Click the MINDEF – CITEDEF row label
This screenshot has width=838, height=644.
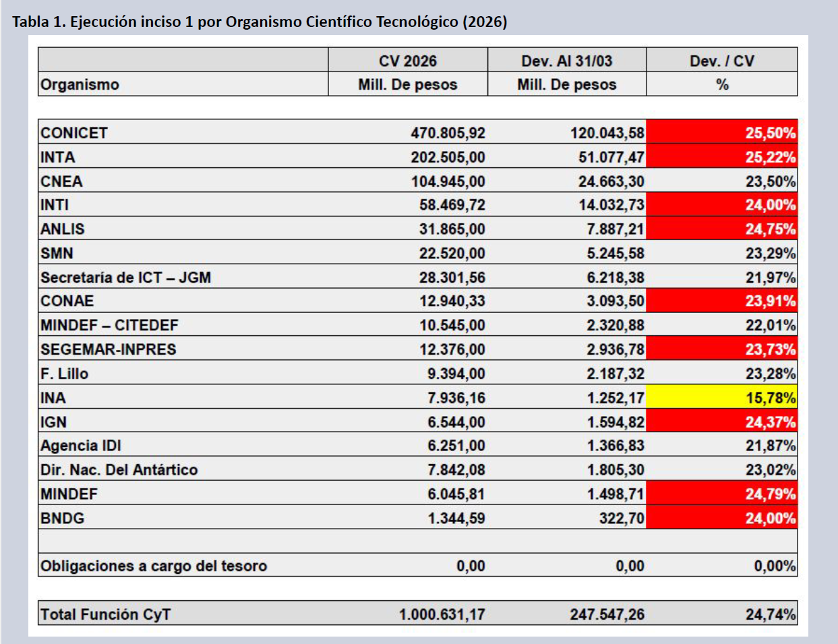[109, 325]
